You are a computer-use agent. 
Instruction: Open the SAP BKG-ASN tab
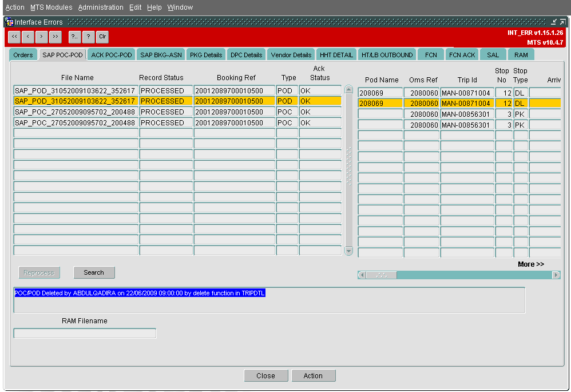click(x=161, y=55)
